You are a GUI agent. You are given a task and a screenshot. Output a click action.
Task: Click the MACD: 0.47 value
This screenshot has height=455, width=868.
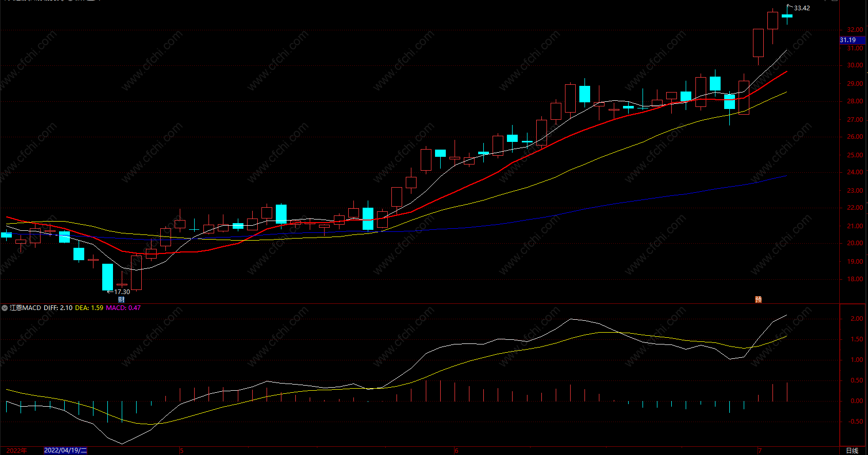(x=123, y=308)
